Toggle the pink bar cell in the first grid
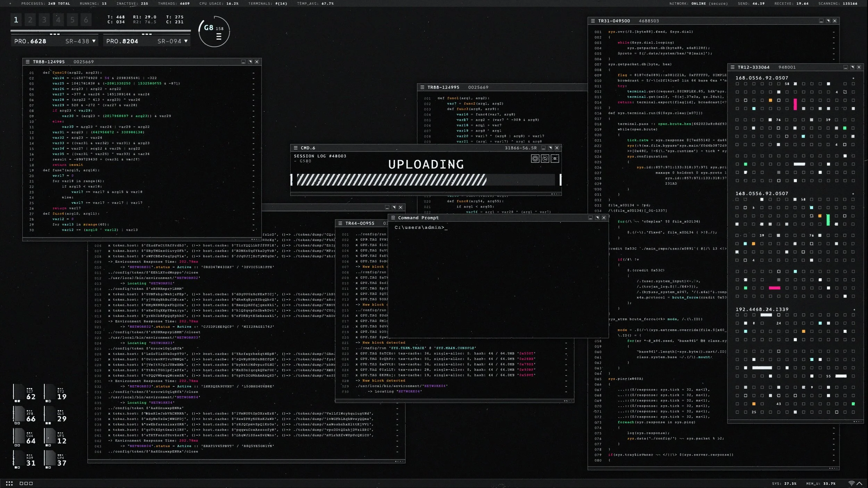 795,104
